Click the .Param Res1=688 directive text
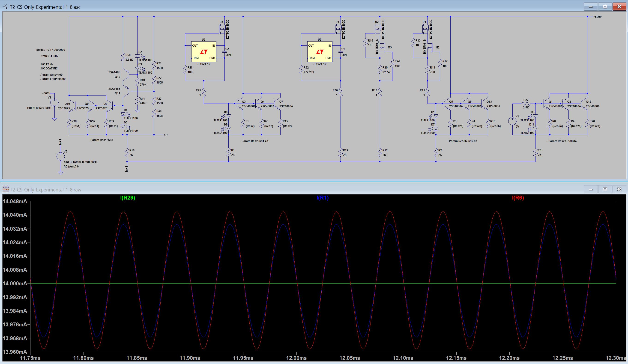 click(x=101, y=140)
